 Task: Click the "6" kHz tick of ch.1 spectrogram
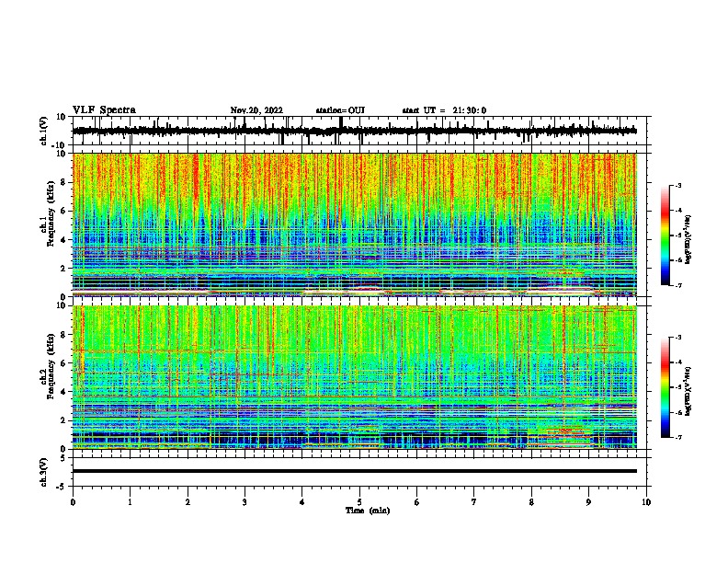tap(63, 212)
